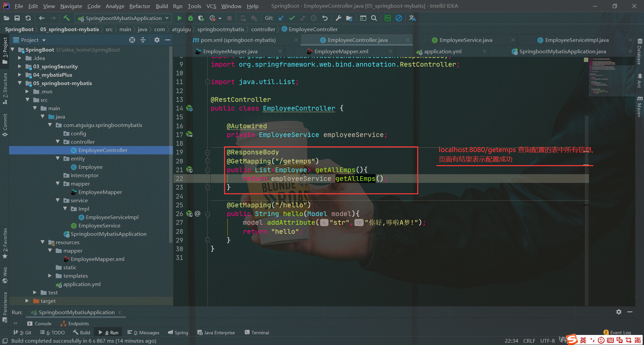Open the Refactor menu
The height and width of the screenshot is (345, 644).
(140, 6)
